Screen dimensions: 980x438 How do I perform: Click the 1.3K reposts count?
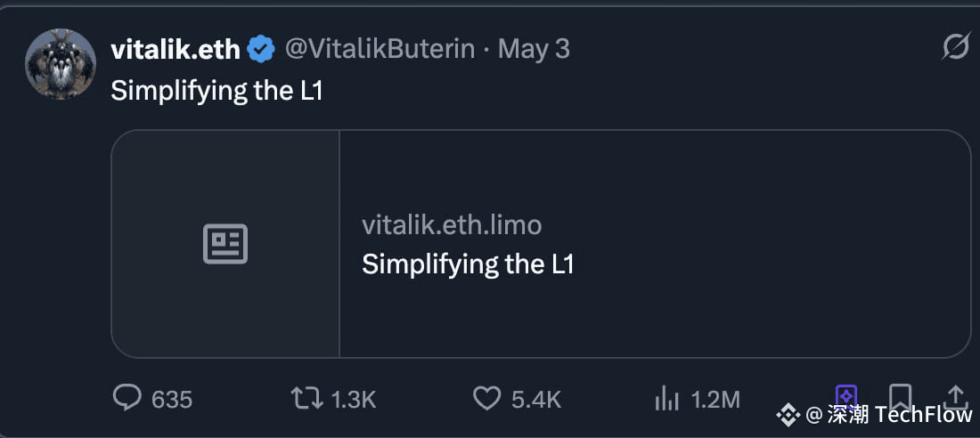coord(354,399)
